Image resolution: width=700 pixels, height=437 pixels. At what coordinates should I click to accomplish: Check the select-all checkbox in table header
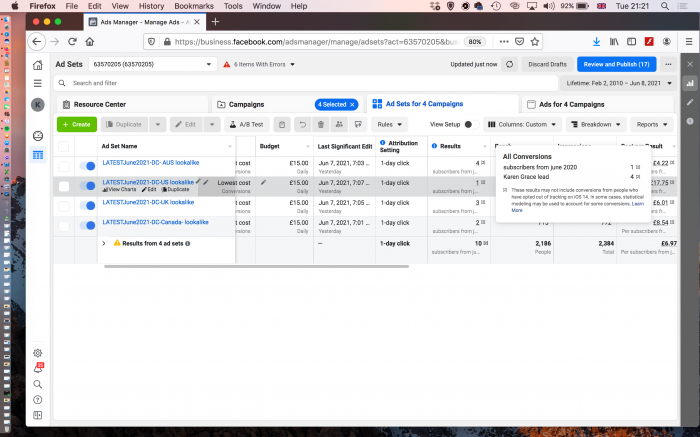tap(64, 146)
